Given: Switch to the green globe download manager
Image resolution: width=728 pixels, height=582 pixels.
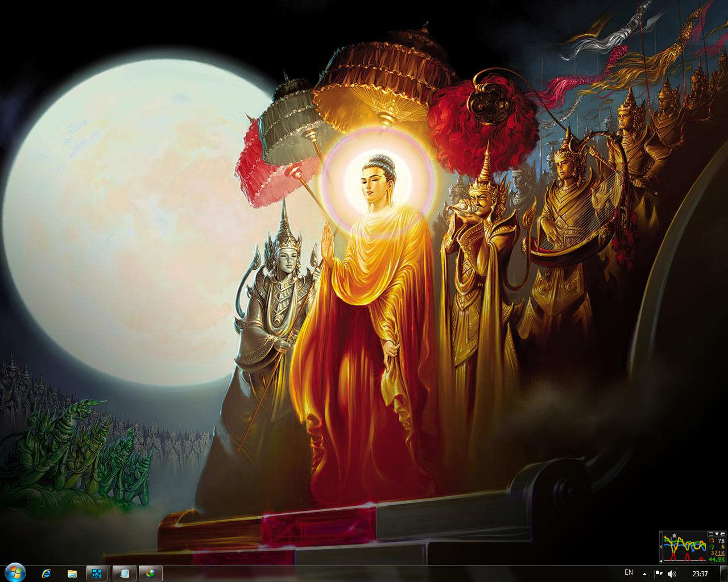Looking at the screenshot, I should 150,573.
